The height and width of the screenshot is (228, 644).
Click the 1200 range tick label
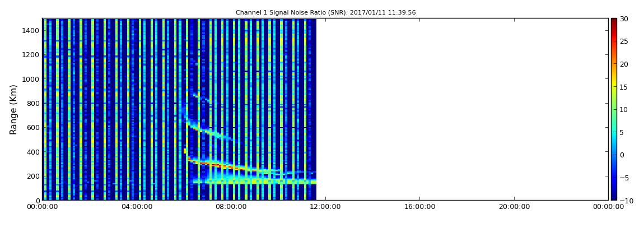(31, 55)
